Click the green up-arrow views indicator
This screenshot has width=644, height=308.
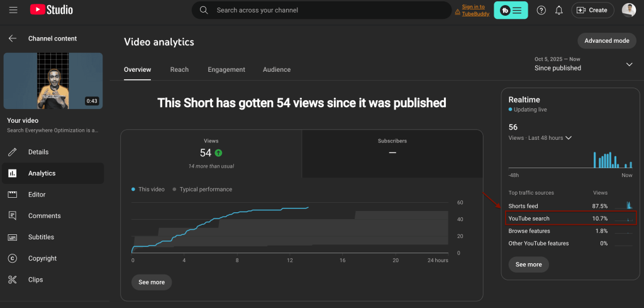[218, 153]
